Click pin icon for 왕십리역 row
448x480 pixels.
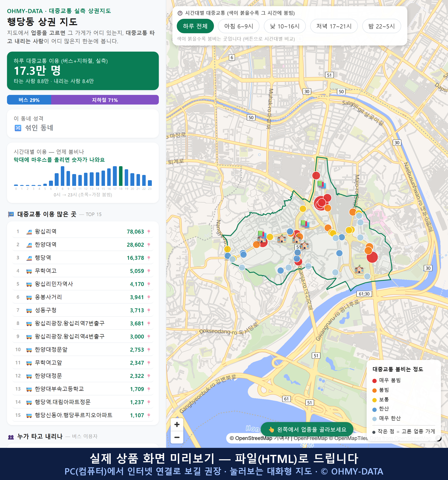[149, 232]
